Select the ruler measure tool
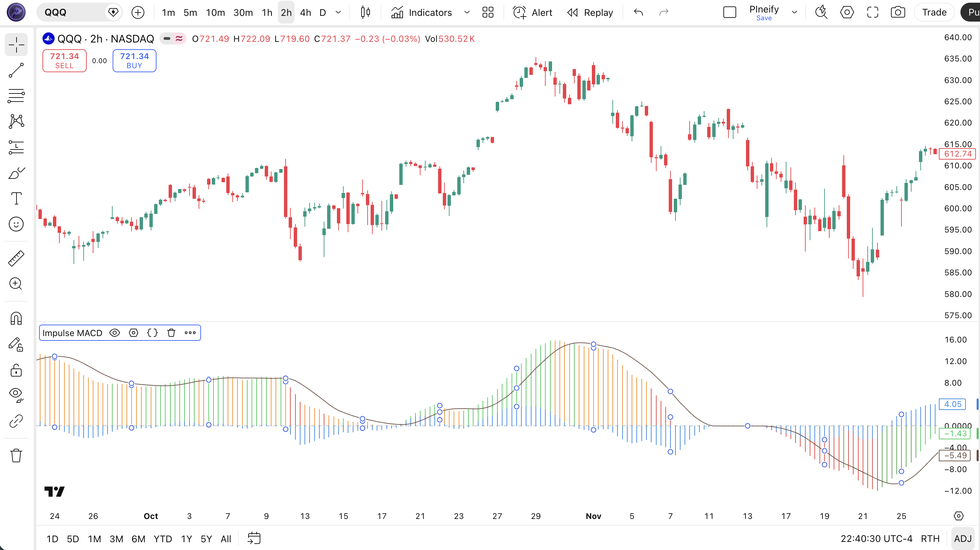This screenshot has height=550, width=980. (17, 258)
